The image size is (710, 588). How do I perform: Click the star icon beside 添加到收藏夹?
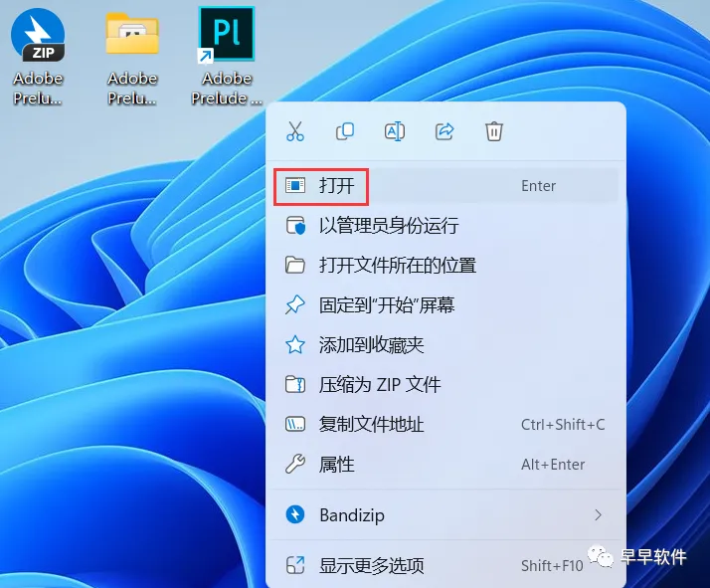(x=295, y=345)
